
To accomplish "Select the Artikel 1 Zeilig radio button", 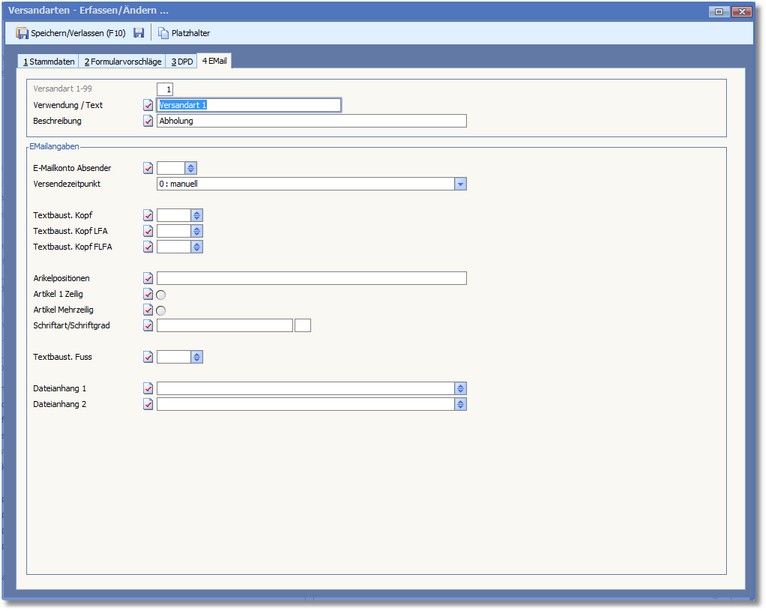I will pyautogui.click(x=162, y=294).
